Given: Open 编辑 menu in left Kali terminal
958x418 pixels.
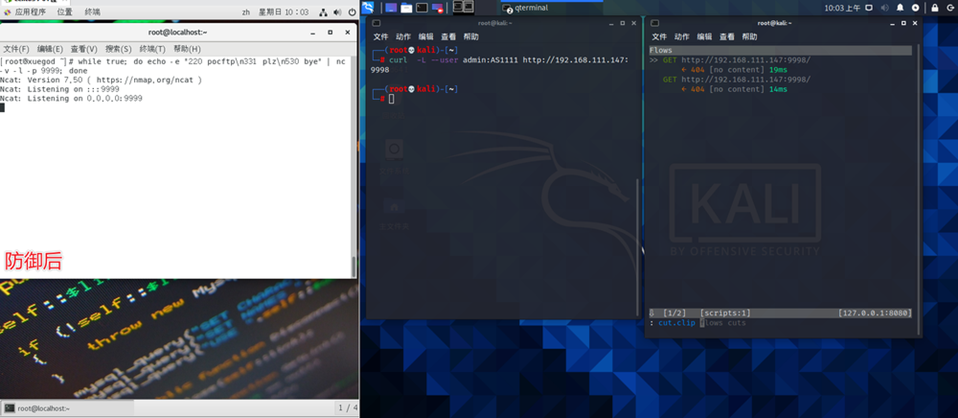Looking at the screenshot, I should [426, 37].
